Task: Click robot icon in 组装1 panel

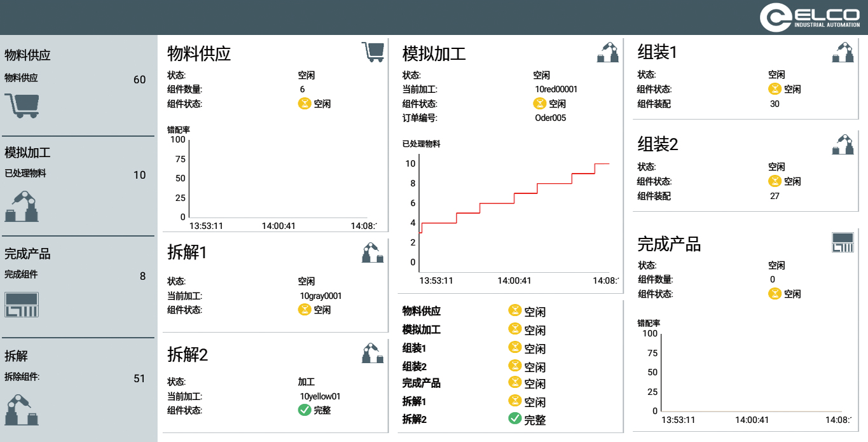Action: tap(843, 52)
